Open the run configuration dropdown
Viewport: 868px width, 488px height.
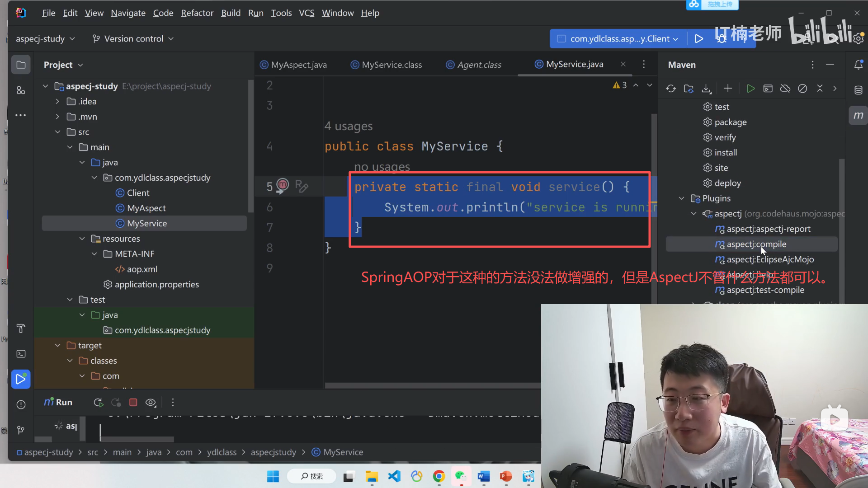click(x=619, y=39)
